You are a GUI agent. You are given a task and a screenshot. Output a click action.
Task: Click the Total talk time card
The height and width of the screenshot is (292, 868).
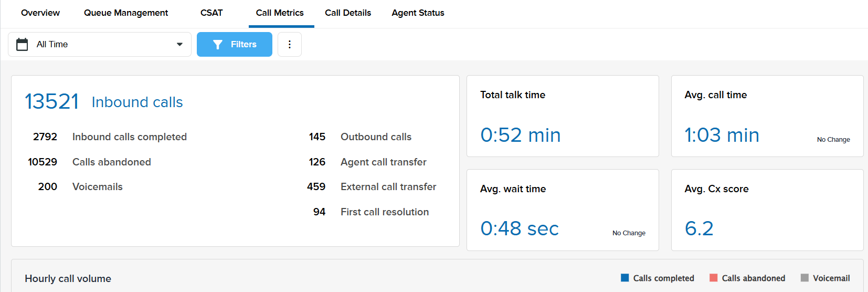tap(563, 116)
